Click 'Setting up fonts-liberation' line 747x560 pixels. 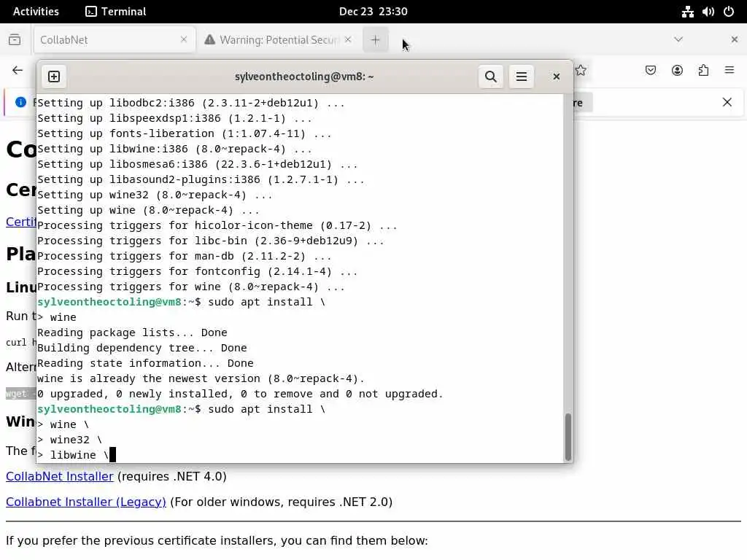184,133
